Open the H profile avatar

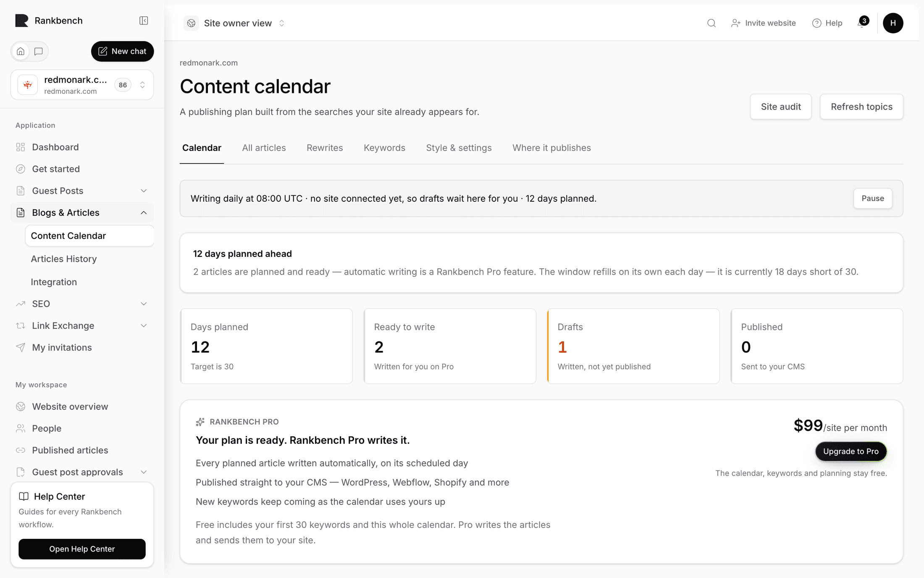pos(893,23)
